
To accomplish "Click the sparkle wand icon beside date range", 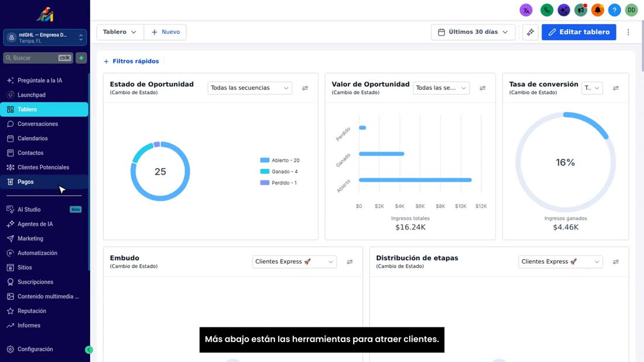I will pyautogui.click(x=530, y=32).
